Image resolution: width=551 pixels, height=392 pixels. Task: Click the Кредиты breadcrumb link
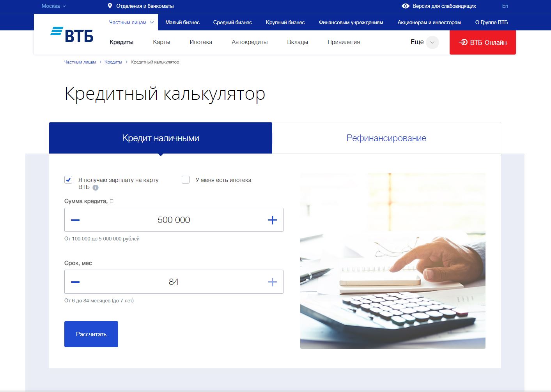(x=113, y=62)
